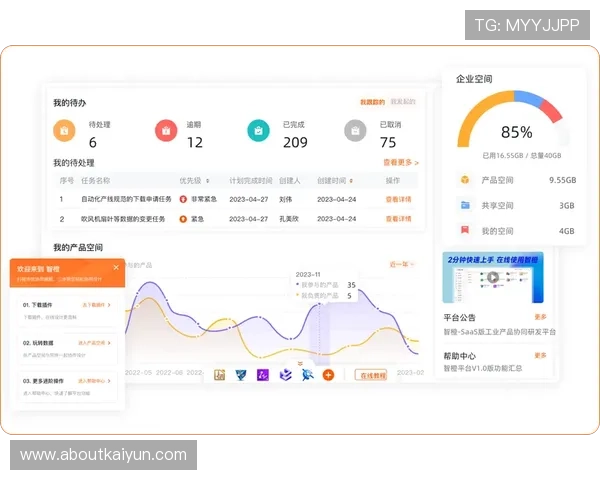Collapse the app dock with the chevron
600x480 pixels.
[300, 363]
